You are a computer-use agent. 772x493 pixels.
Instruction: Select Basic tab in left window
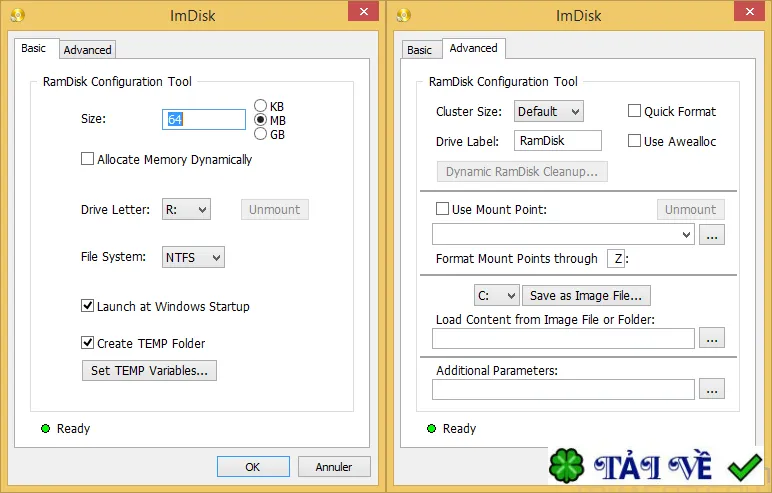tap(33, 48)
